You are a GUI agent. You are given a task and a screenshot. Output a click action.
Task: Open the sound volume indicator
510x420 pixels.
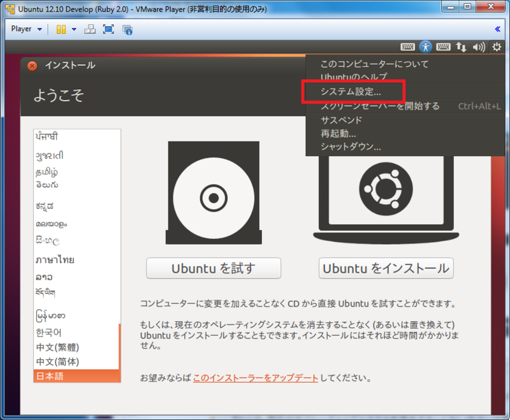479,47
